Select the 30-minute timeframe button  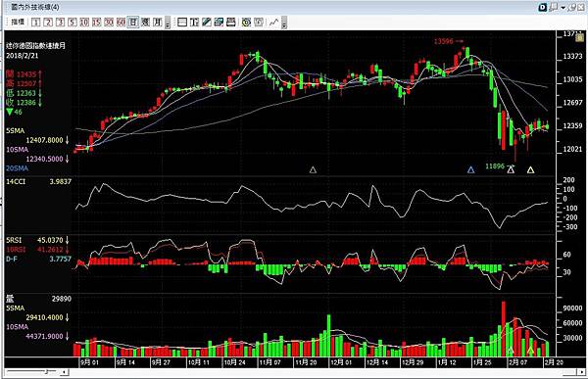click(x=109, y=23)
